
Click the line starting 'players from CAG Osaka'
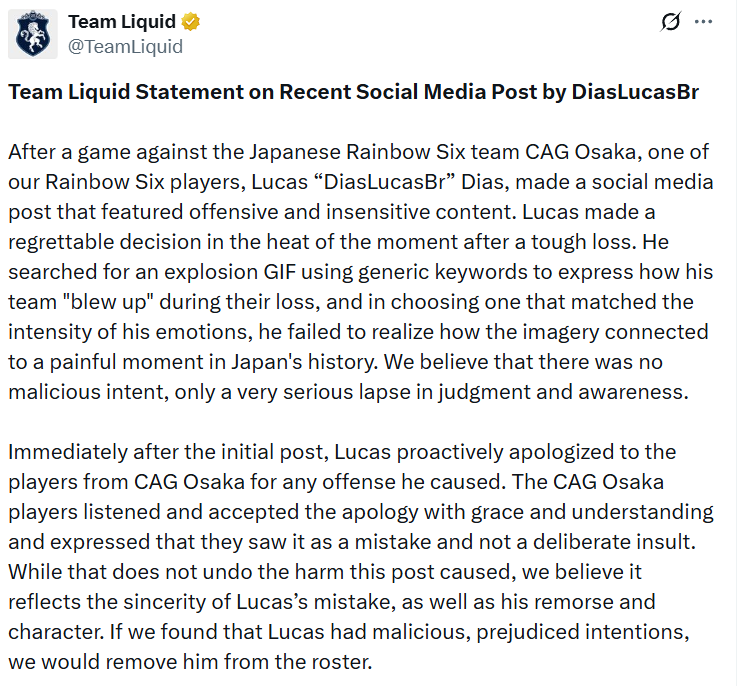click(336, 482)
